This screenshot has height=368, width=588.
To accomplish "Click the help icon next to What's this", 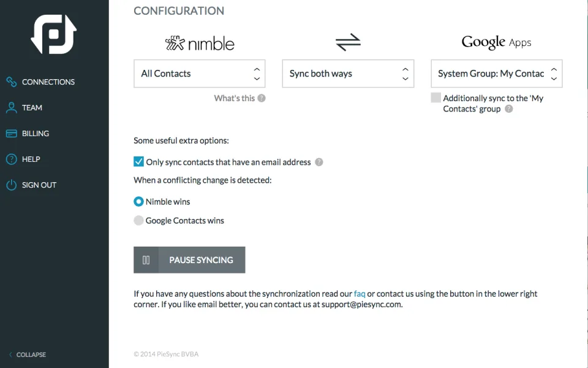I will click(262, 98).
